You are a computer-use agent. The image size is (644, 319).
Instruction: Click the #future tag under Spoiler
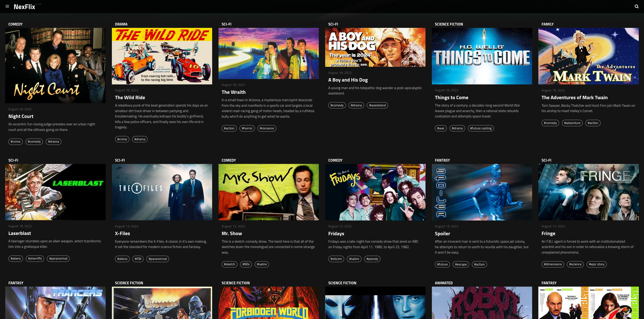click(443, 264)
